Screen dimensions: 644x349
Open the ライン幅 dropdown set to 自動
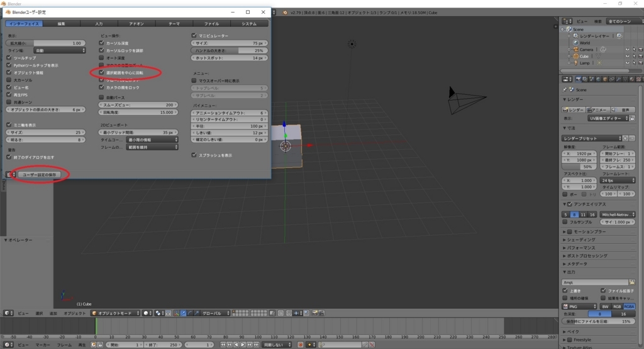pos(60,50)
